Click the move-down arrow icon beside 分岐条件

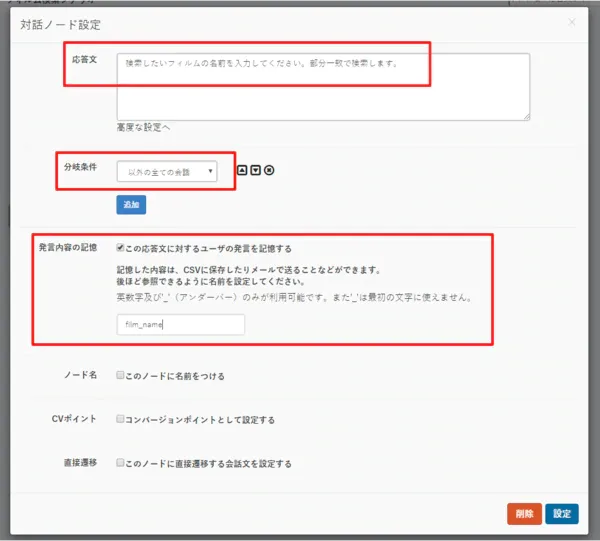(256, 170)
